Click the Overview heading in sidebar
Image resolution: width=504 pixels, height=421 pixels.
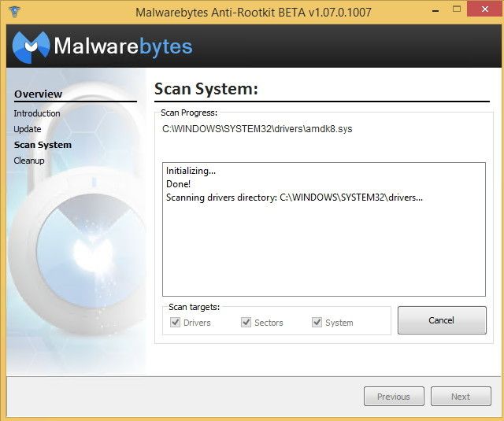39,94
